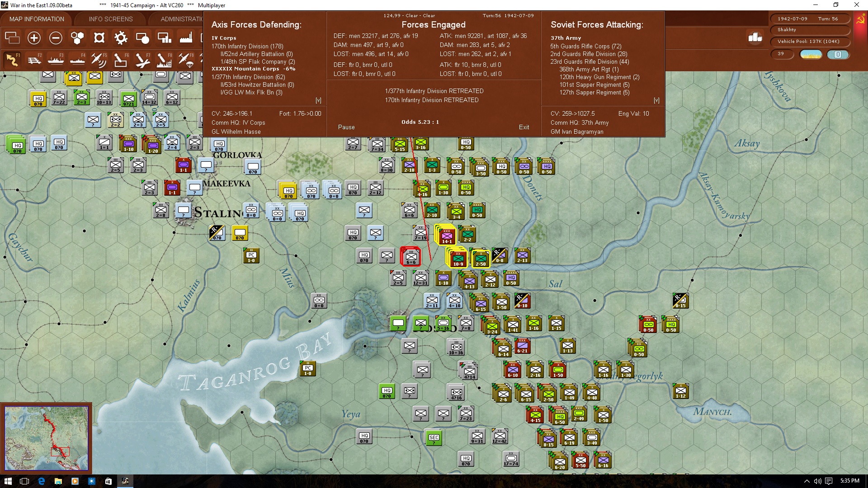The image size is (868, 488).
Task: Select the F8 bomb city mode
Action: click(x=164, y=60)
